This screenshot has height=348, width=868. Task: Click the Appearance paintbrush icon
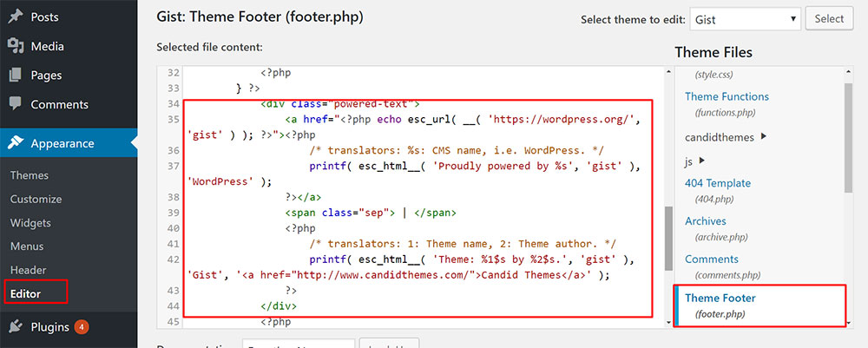coord(15,143)
